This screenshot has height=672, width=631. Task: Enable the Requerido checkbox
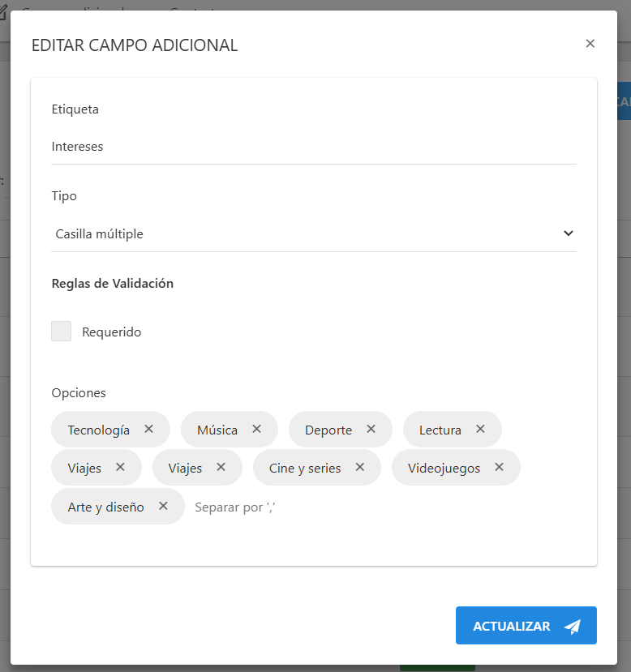coord(62,332)
